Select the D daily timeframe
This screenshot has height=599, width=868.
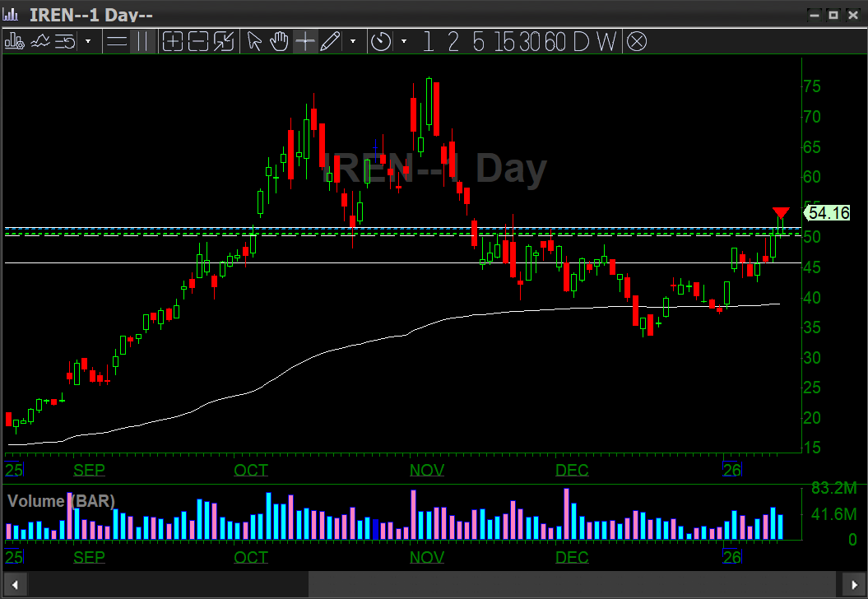pos(581,41)
